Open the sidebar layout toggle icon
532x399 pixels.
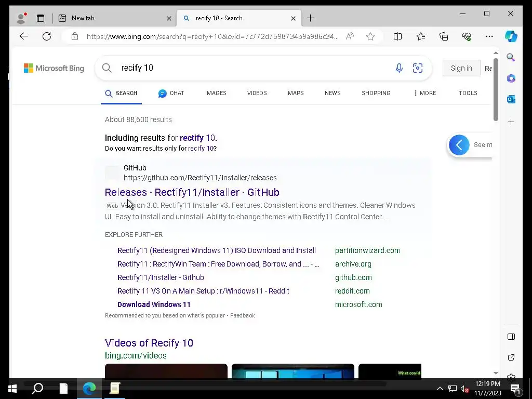click(511, 337)
